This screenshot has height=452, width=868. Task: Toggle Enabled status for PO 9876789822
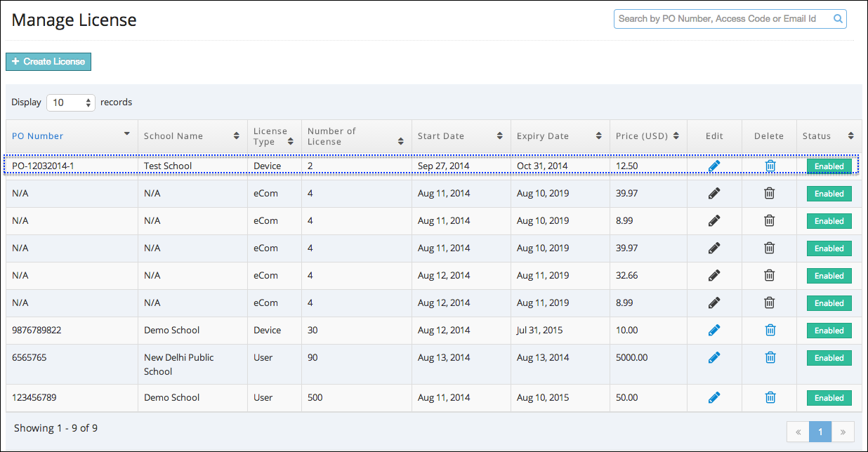tap(829, 331)
